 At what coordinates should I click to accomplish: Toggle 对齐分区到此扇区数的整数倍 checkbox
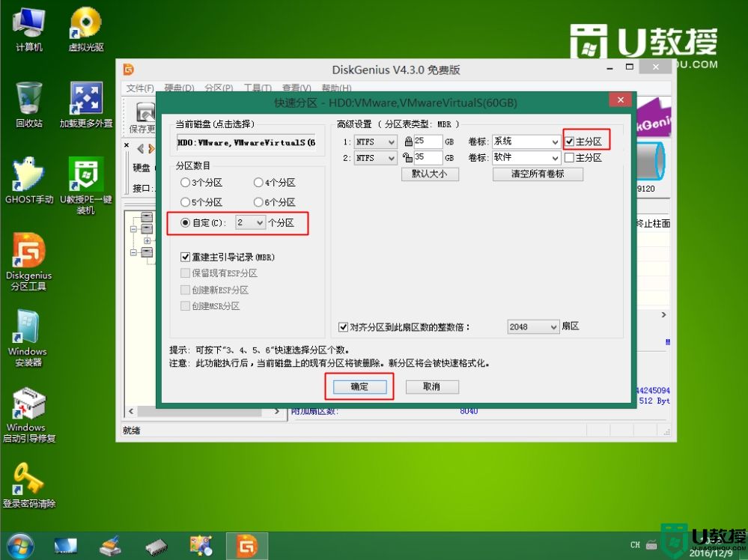coord(343,327)
